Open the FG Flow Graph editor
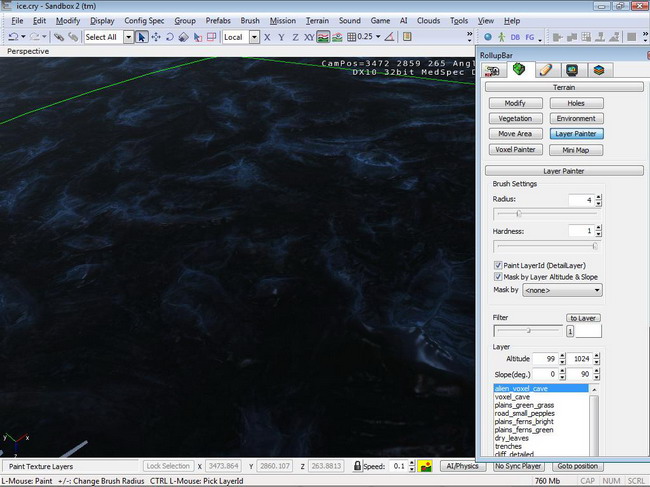 530,37
